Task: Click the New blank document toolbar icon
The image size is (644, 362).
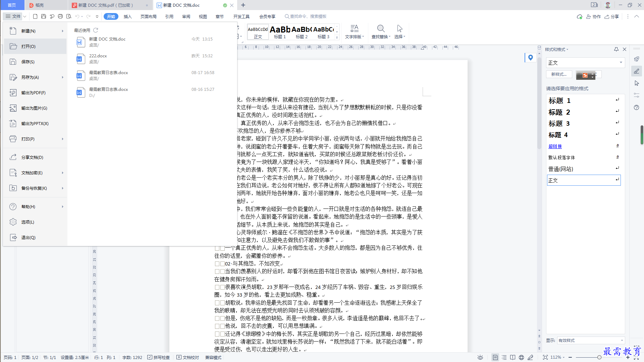Action: 35,16
